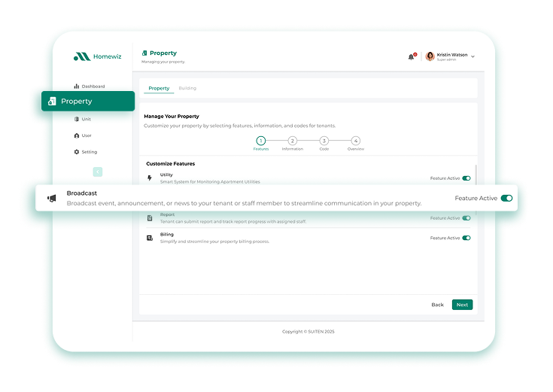Screen dimensions: 553x392
Task: Toggle the Utility Feature Active switch
Action: [466, 178]
